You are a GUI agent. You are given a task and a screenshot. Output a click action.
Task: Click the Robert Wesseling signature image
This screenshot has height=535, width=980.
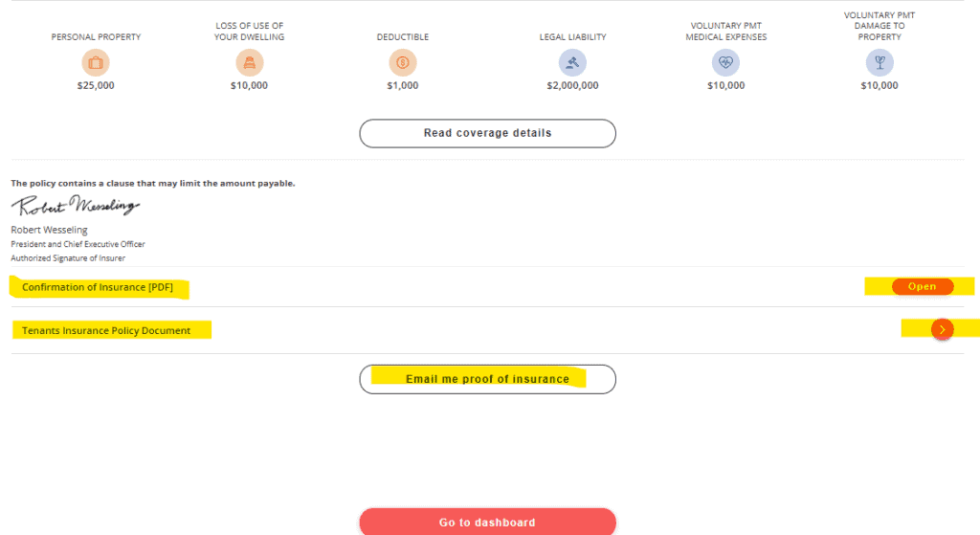(75, 205)
